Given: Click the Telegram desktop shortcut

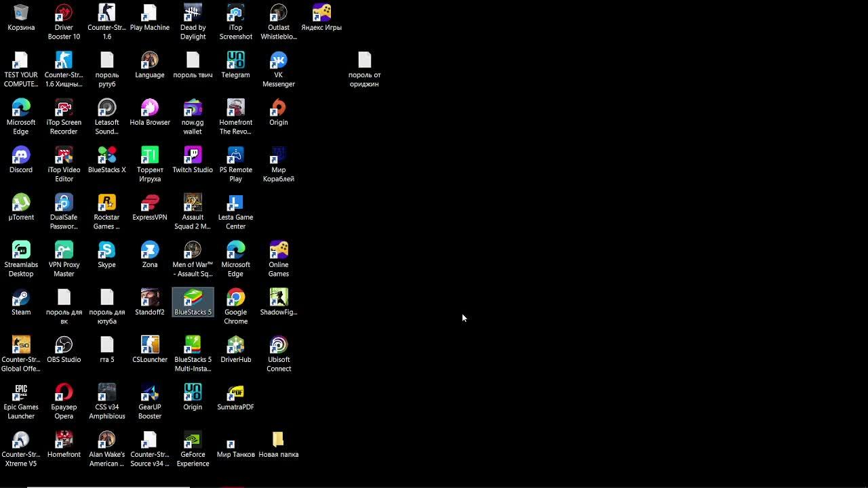Looking at the screenshot, I should [235, 65].
